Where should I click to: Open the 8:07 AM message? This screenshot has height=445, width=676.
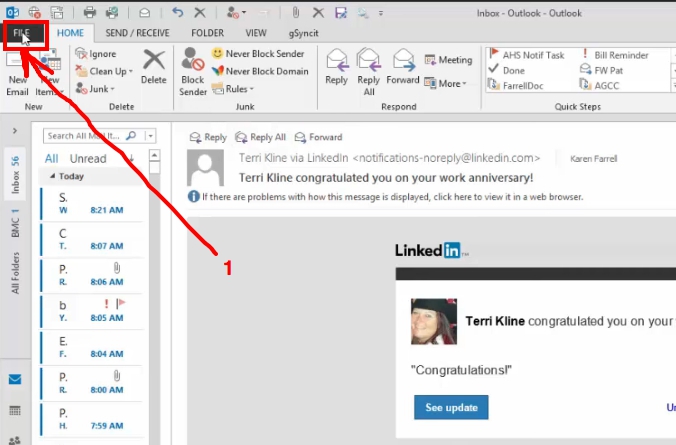[x=92, y=240]
